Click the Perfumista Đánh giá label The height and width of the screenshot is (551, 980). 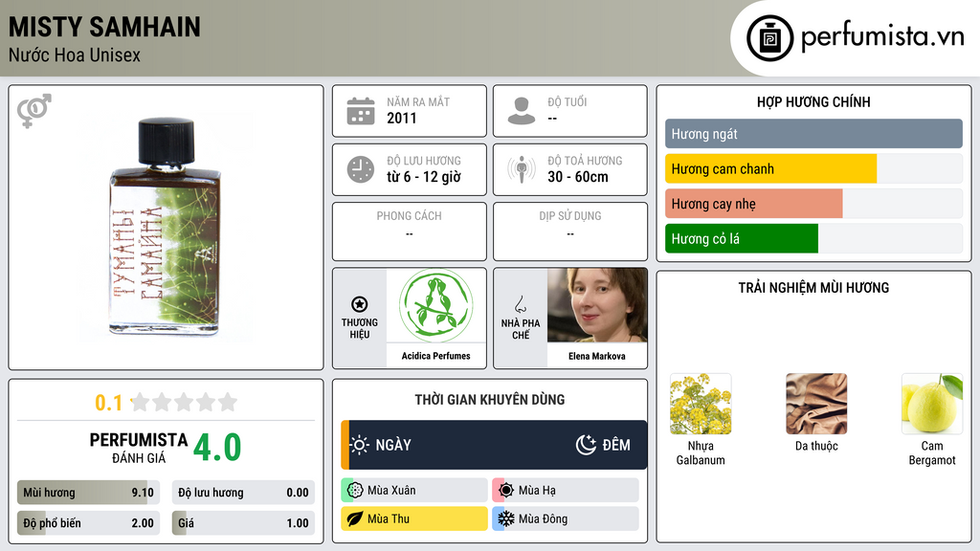tap(138, 448)
